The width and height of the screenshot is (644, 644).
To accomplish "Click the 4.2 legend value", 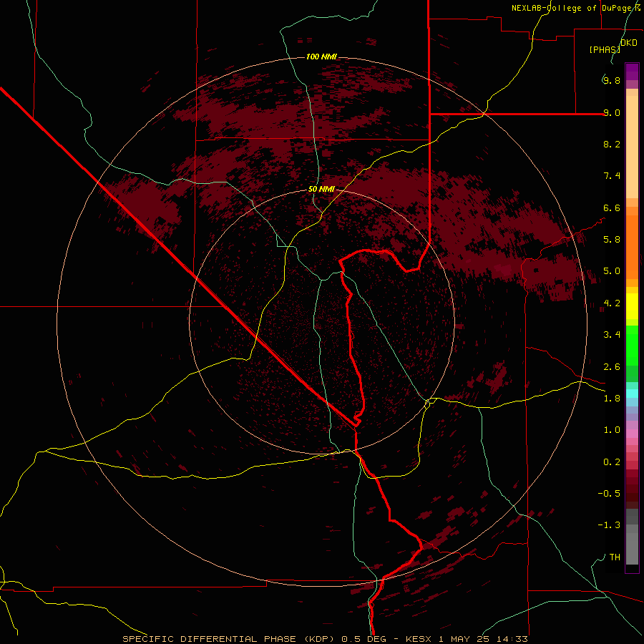I will pos(611,303).
